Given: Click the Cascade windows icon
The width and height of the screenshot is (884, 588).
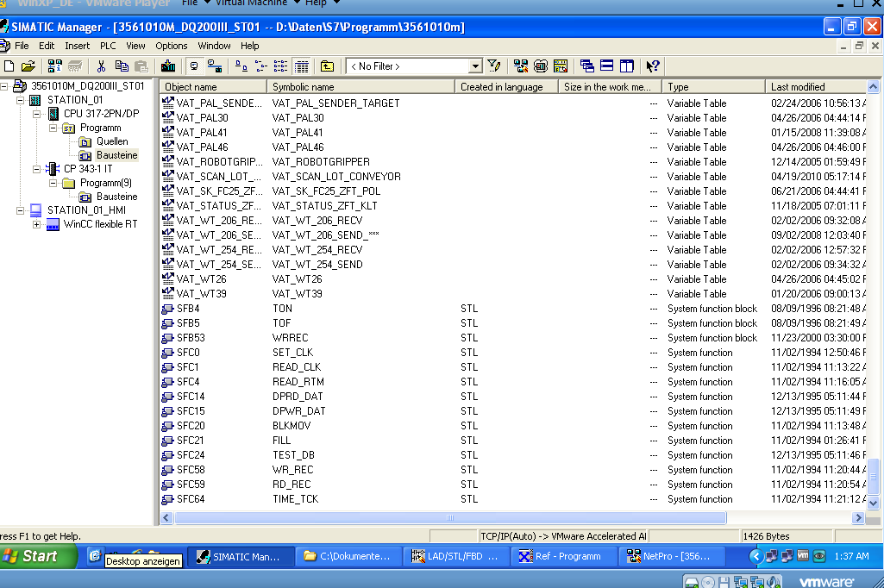Looking at the screenshot, I should click(x=587, y=66).
